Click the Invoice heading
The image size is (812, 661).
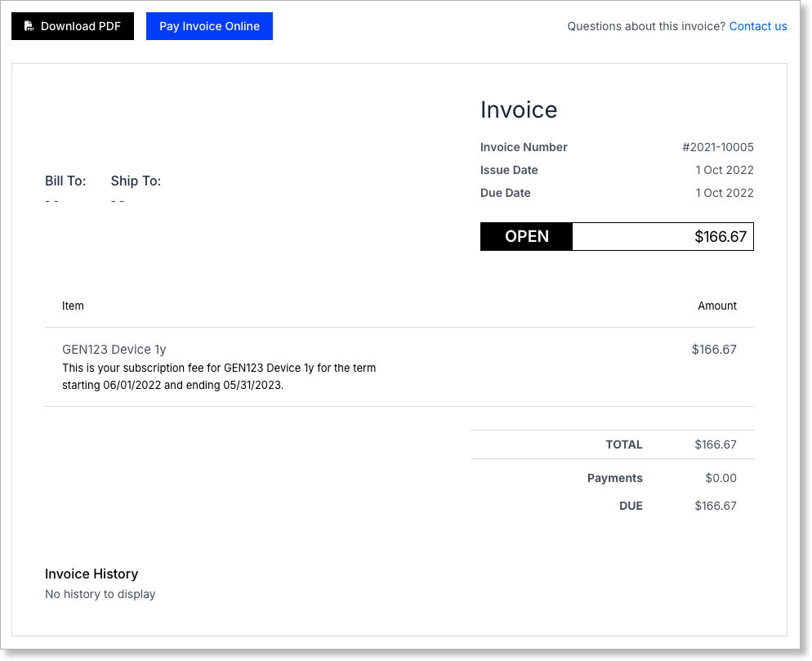pyautogui.click(x=519, y=110)
